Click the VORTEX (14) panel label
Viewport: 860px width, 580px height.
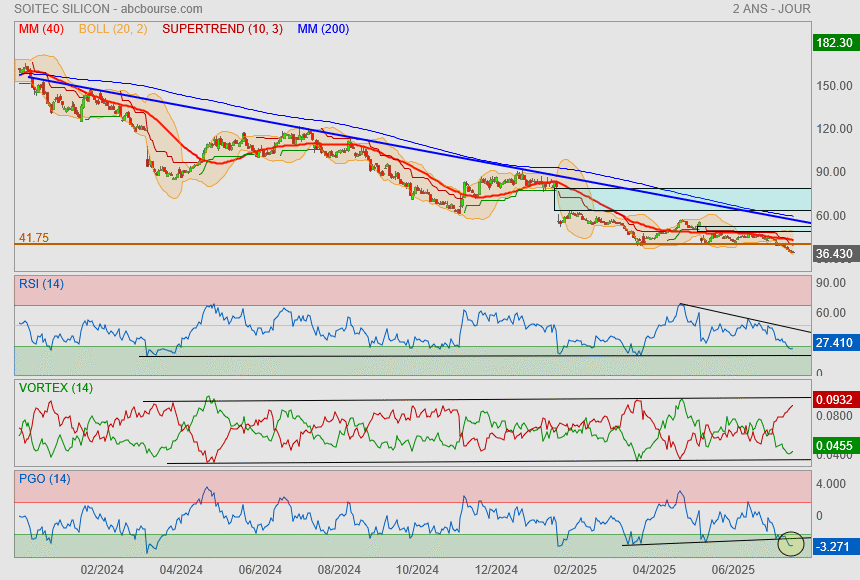pyautogui.click(x=56, y=388)
